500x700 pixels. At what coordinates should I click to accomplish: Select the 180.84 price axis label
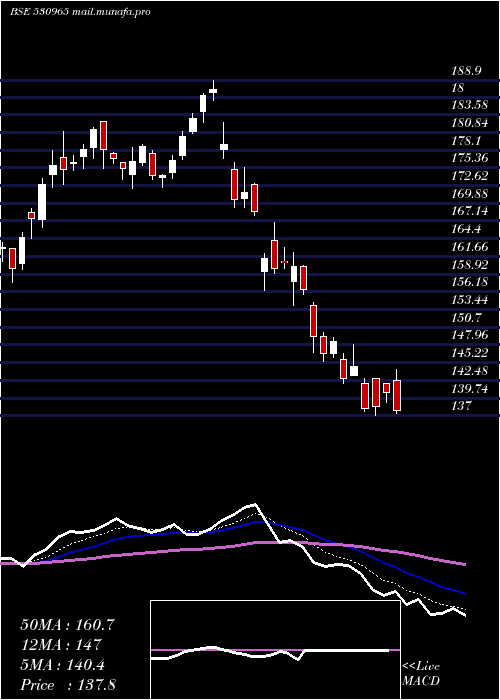coord(470,123)
